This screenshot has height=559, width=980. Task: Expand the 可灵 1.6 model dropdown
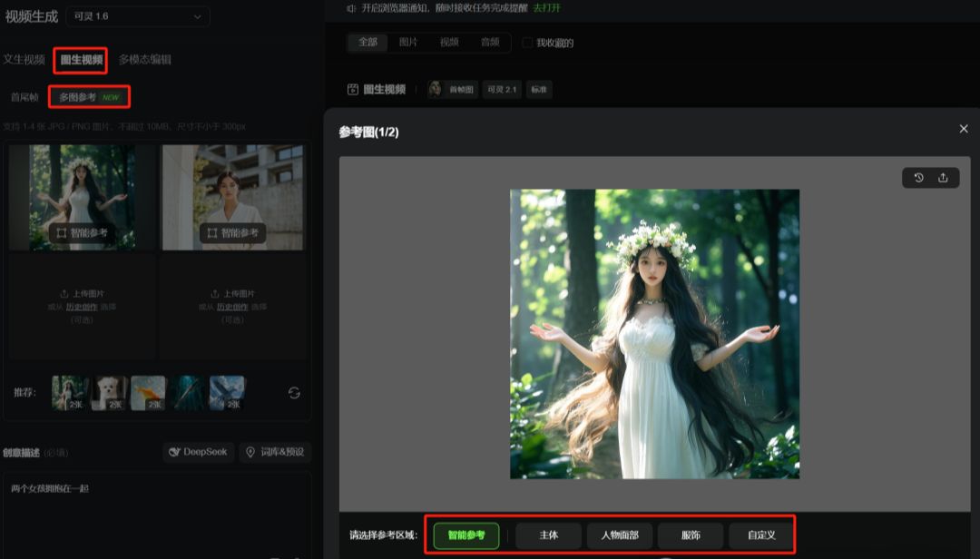point(138,16)
